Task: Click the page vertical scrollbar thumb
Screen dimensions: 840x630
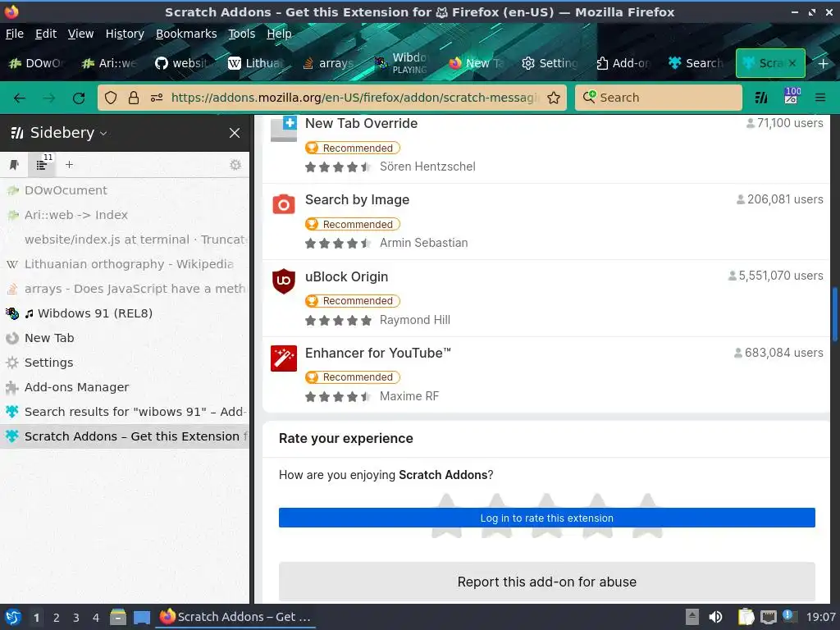Action: tap(834, 314)
